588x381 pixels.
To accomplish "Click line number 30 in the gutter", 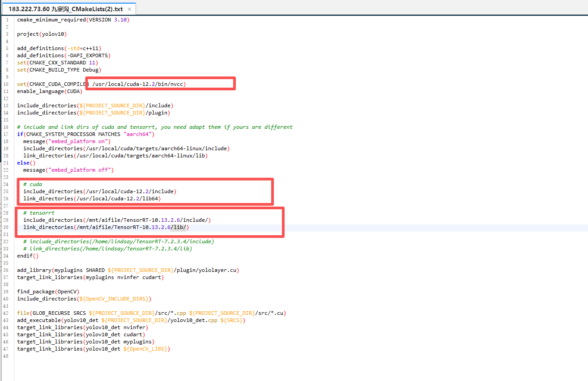I will point(6,227).
